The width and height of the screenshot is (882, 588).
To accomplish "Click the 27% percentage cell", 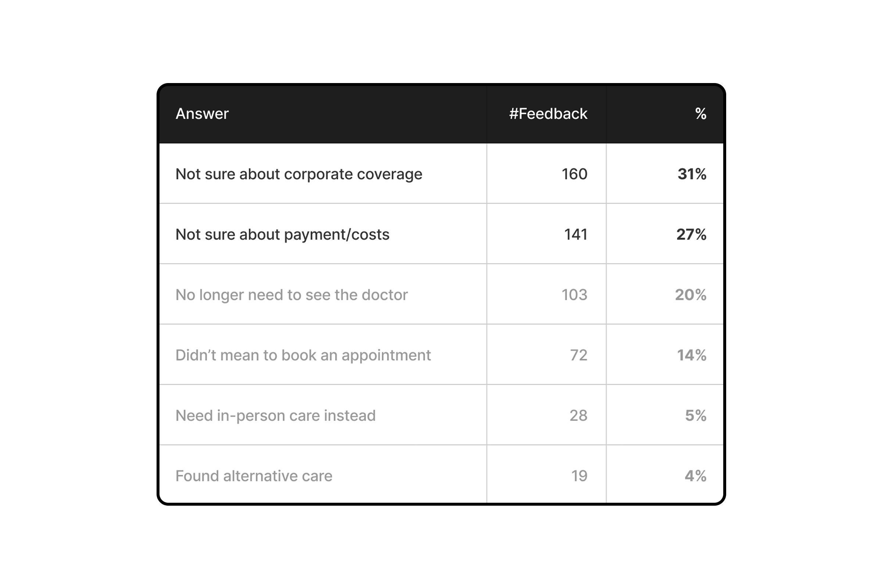I will [x=691, y=234].
